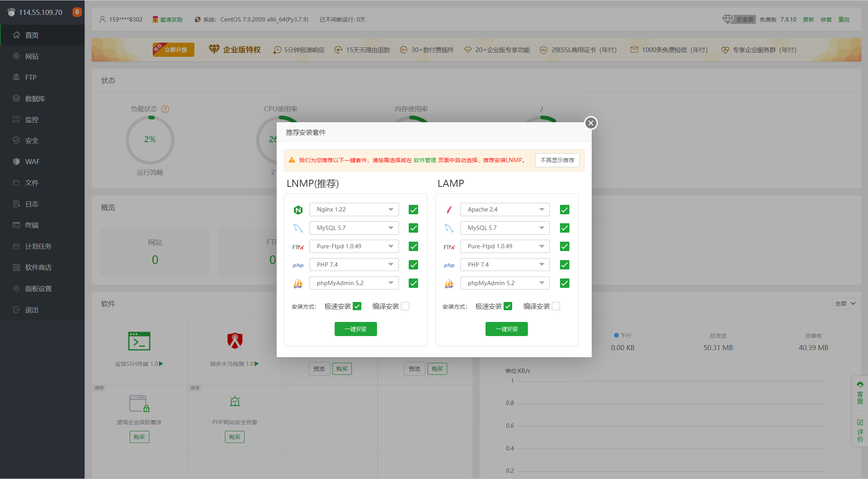Click the 负载状态 2% gauge
This screenshot has height=479, width=868.
pos(150,140)
